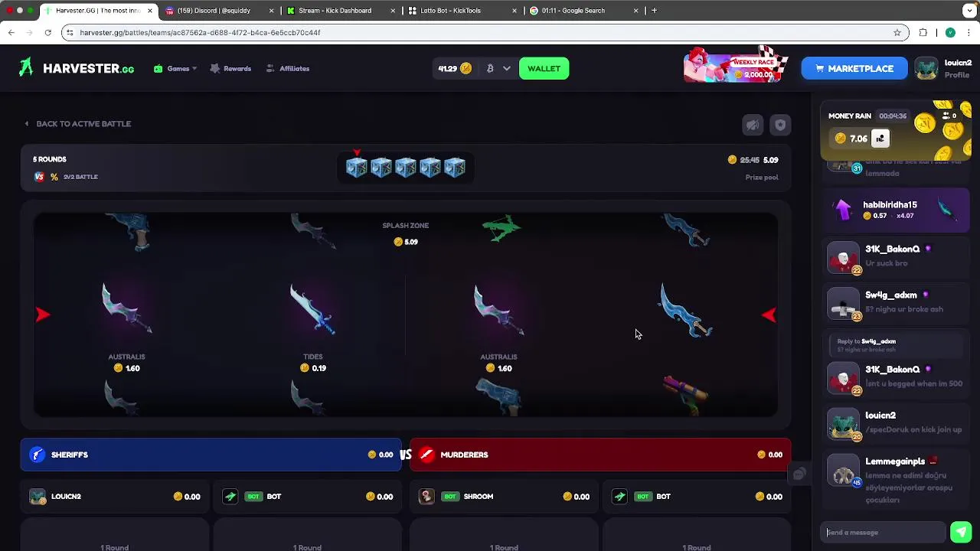This screenshot has height=551, width=980.
Task: Click the LOUICN2 player avatar
Action: (38, 497)
